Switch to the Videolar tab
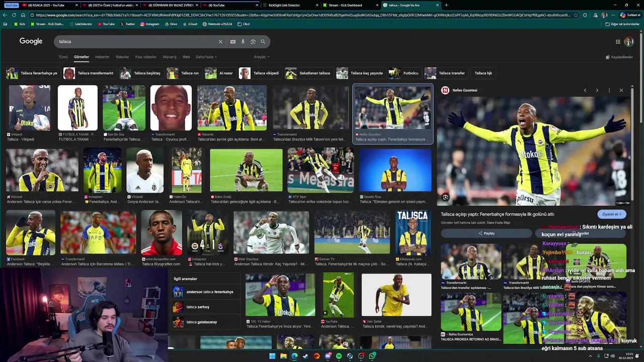The image size is (644, 362). point(122,57)
